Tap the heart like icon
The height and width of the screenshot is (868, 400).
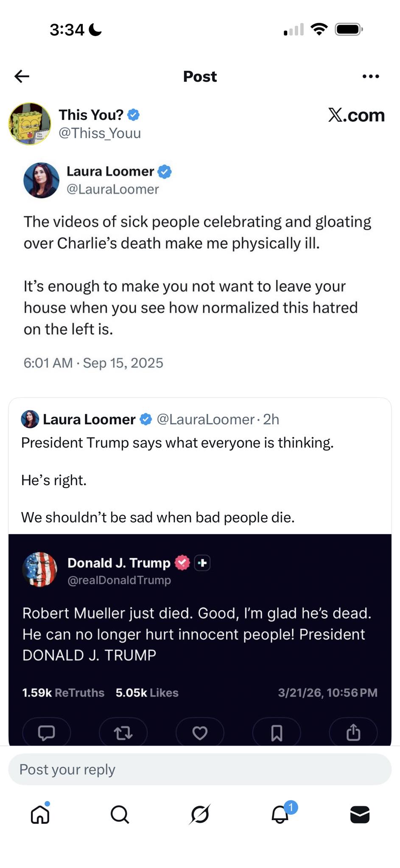[x=200, y=732]
